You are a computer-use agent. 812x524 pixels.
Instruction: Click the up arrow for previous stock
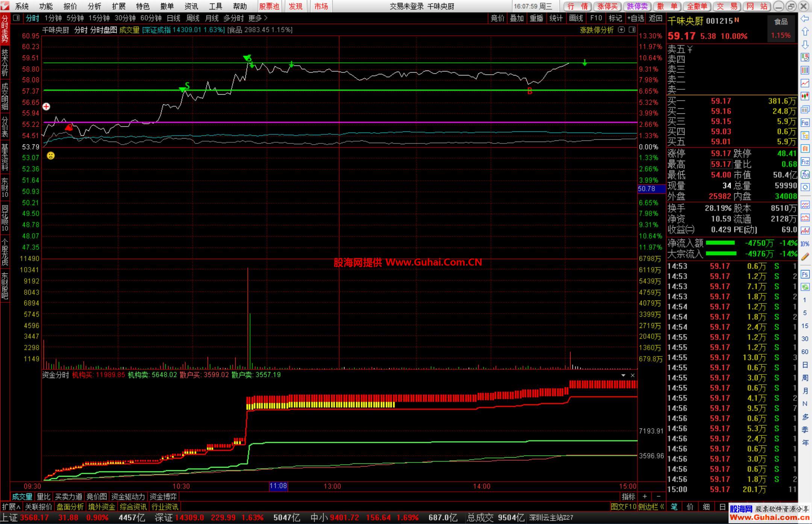pos(805,32)
